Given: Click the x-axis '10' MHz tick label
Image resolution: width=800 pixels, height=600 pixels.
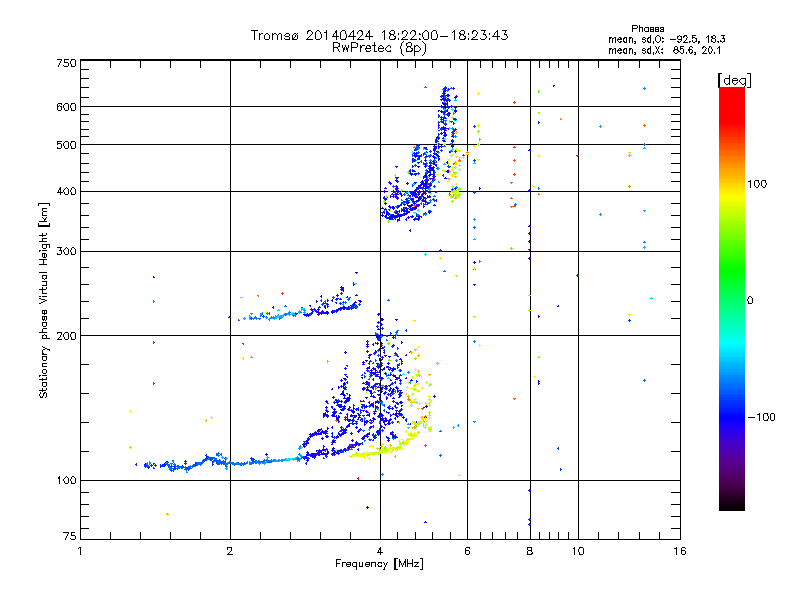Looking at the screenshot, I should (x=578, y=551).
